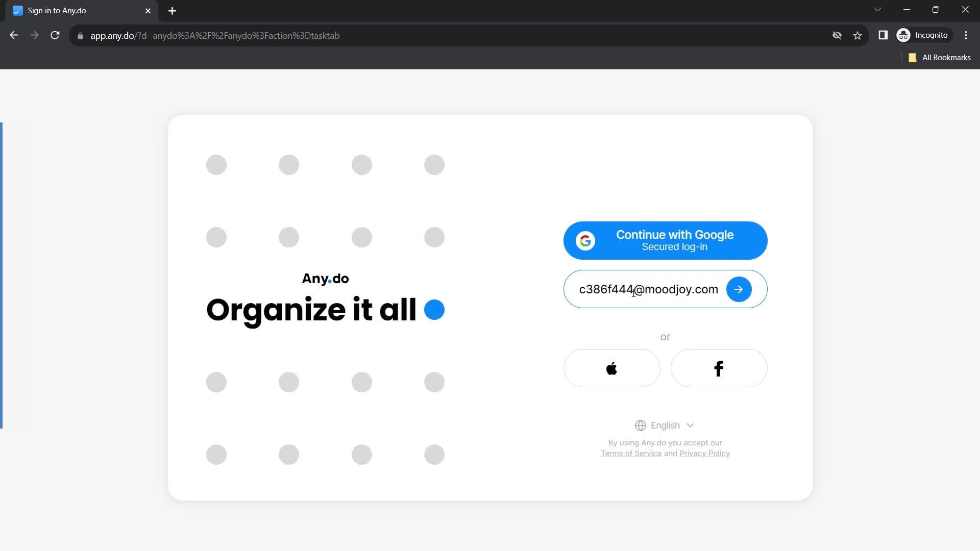Click the globe icon beside English
980x551 pixels.
(640, 425)
